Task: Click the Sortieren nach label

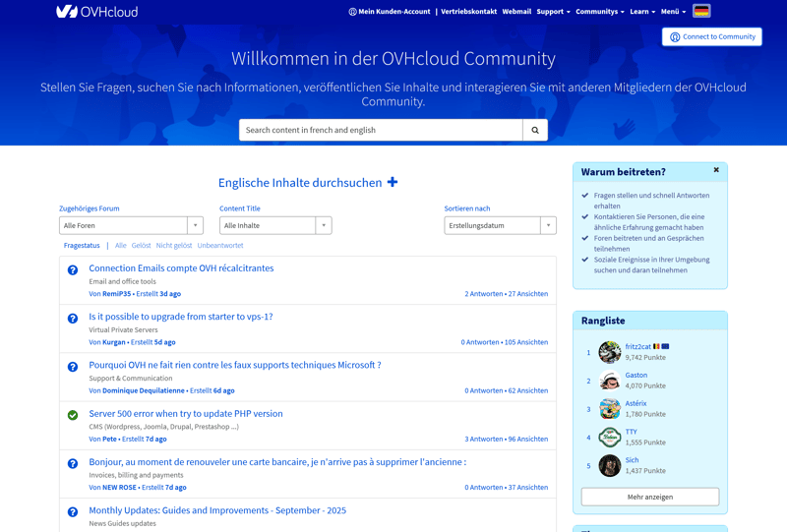Action: click(466, 208)
